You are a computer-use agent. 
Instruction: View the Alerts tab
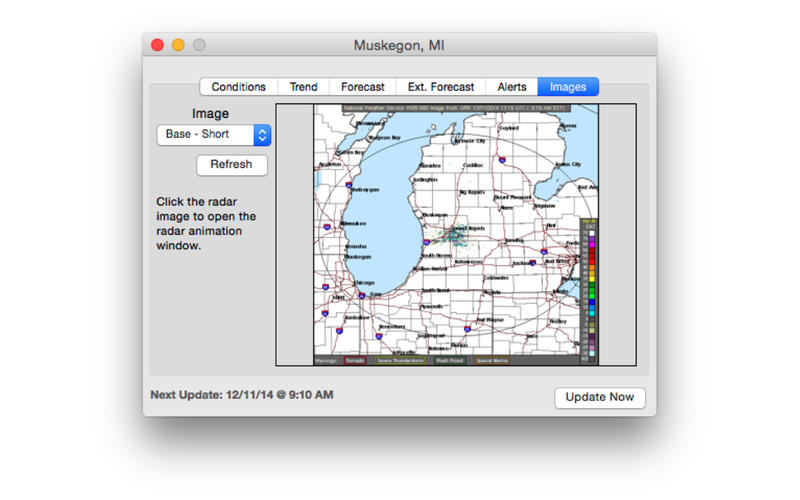[511, 87]
